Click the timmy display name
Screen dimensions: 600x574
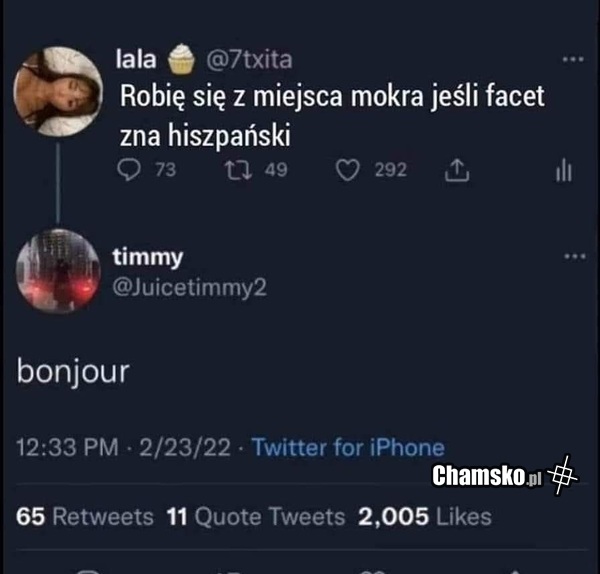148,258
